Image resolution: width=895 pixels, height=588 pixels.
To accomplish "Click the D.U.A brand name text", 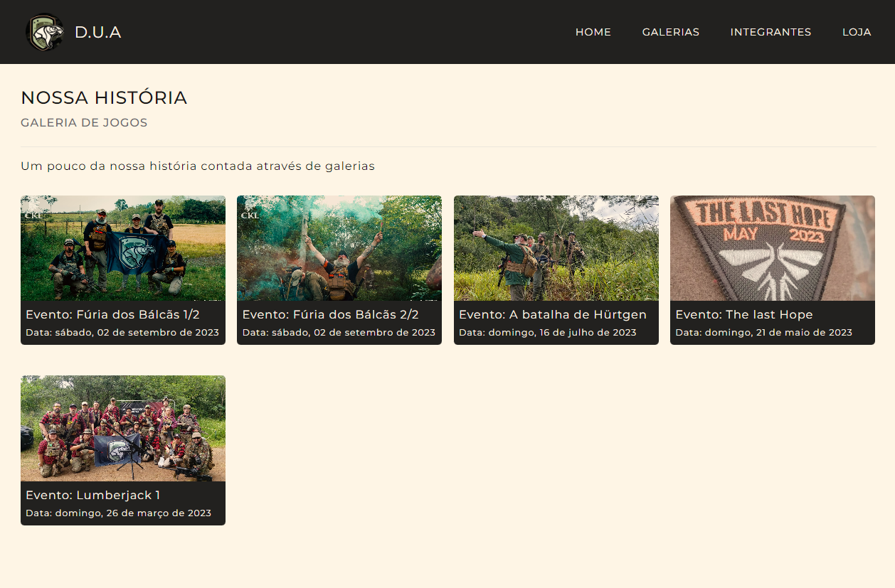I will (x=98, y=33).
